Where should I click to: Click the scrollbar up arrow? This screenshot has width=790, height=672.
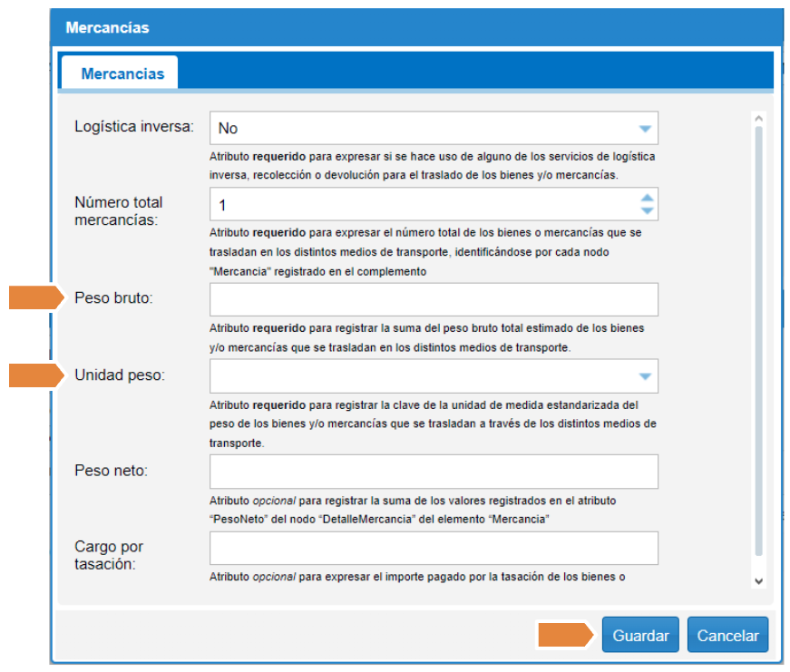point(759,118)
